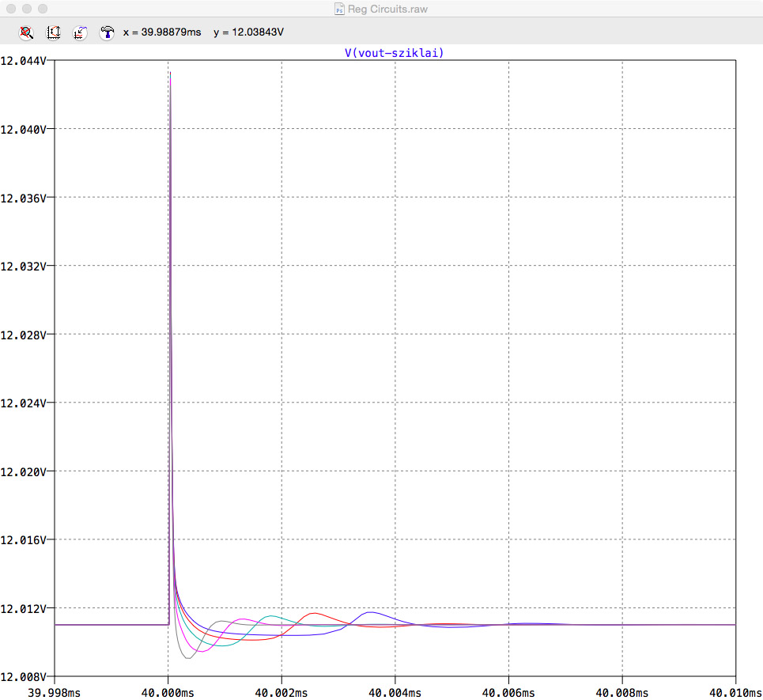Click the 12.020V vertical axis label
This screenshot has height=700, width=763.
coord(24,471)
